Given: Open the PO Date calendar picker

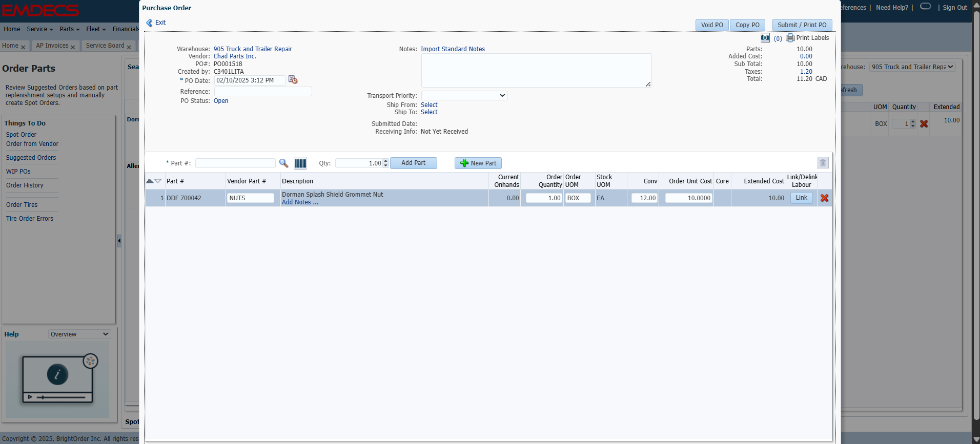Looking at the screenshot, I should pos(293,79).
